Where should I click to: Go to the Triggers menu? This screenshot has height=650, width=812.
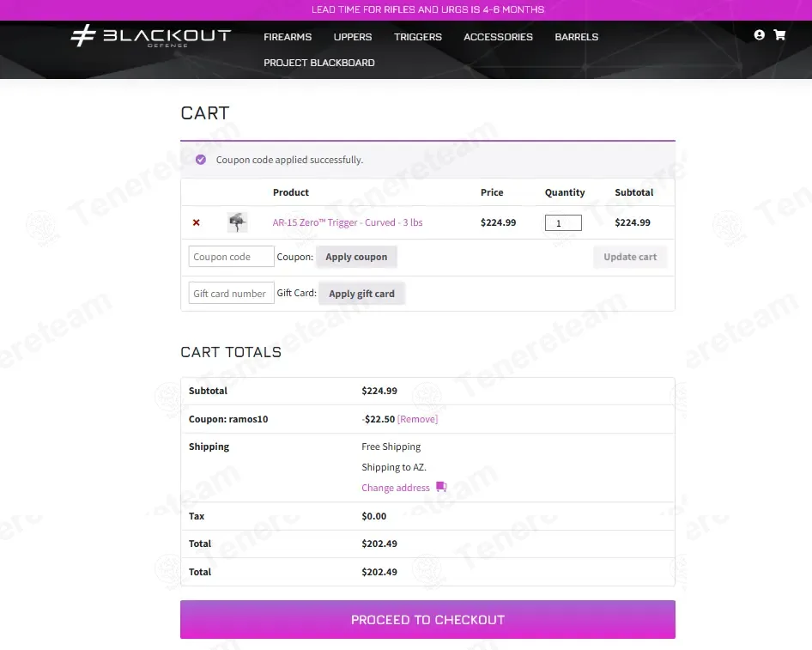[418, 37]
